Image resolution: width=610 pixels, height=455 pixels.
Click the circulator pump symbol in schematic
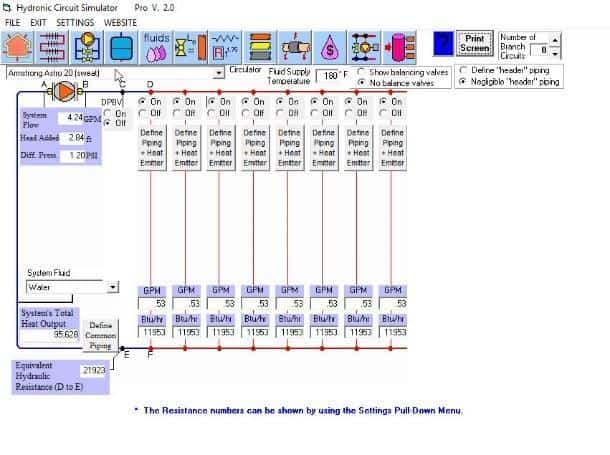[x=65, y=91]
